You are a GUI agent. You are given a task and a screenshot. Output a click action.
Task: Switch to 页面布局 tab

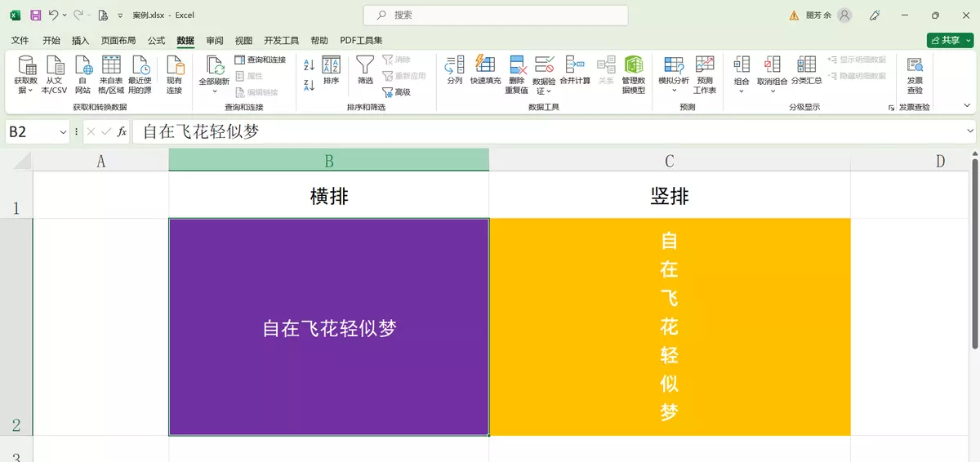click(x=118, y=40)
